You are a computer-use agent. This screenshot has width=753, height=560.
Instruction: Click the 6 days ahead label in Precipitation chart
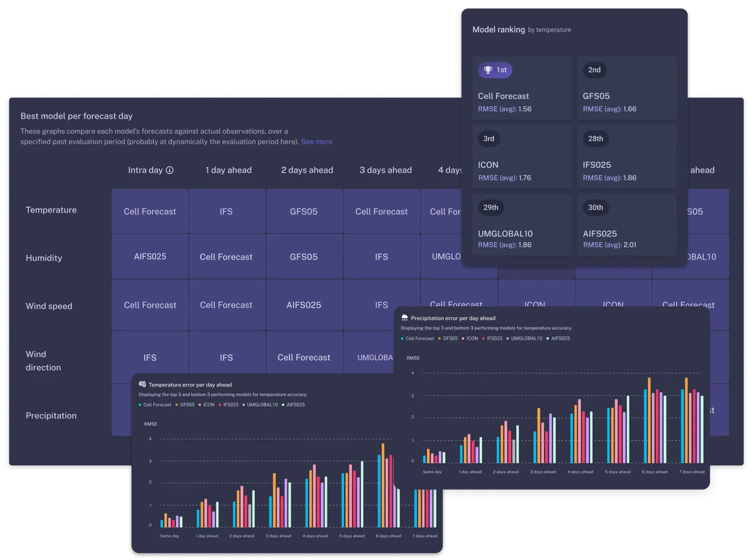[655, 472]
